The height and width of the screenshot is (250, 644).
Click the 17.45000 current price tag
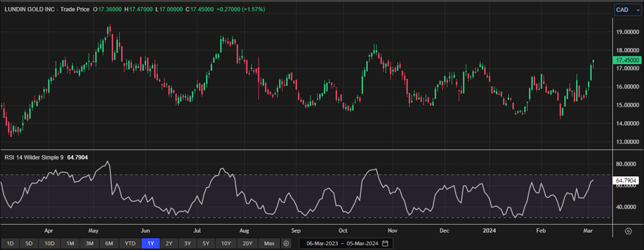click(626, 60)
